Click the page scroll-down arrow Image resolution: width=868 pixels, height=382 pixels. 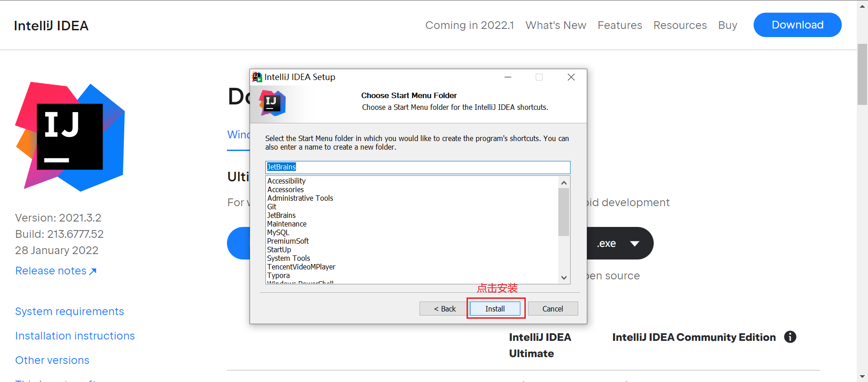pos(862,377)
